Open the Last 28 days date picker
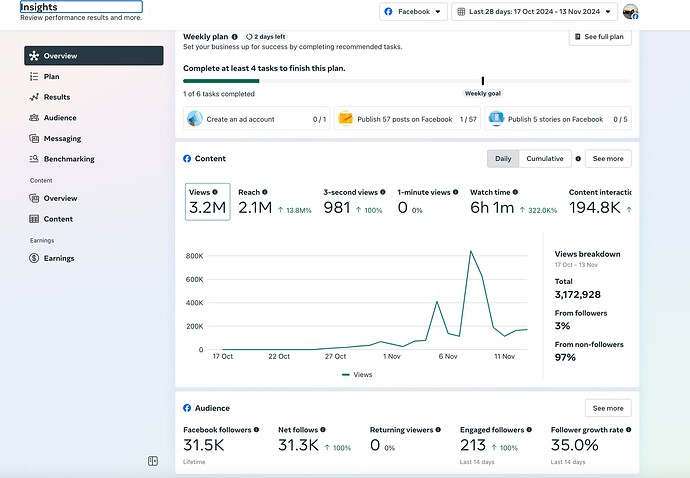 [533, 12]
